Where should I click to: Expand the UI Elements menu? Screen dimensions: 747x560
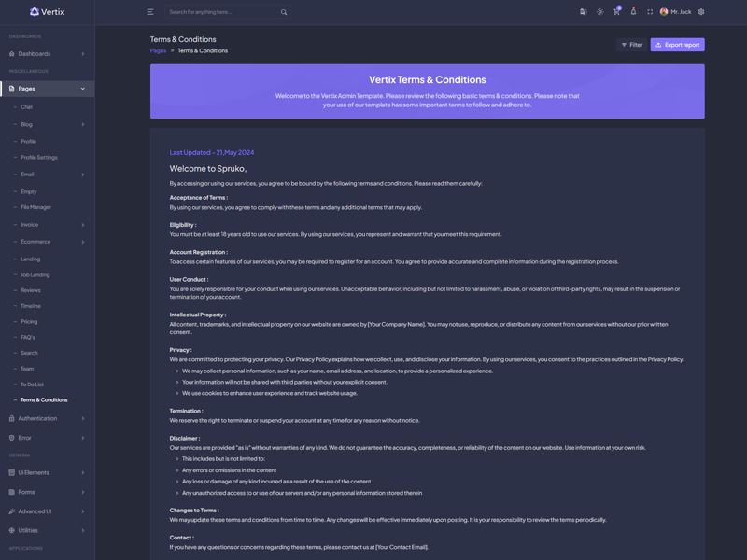coord(47,473)
